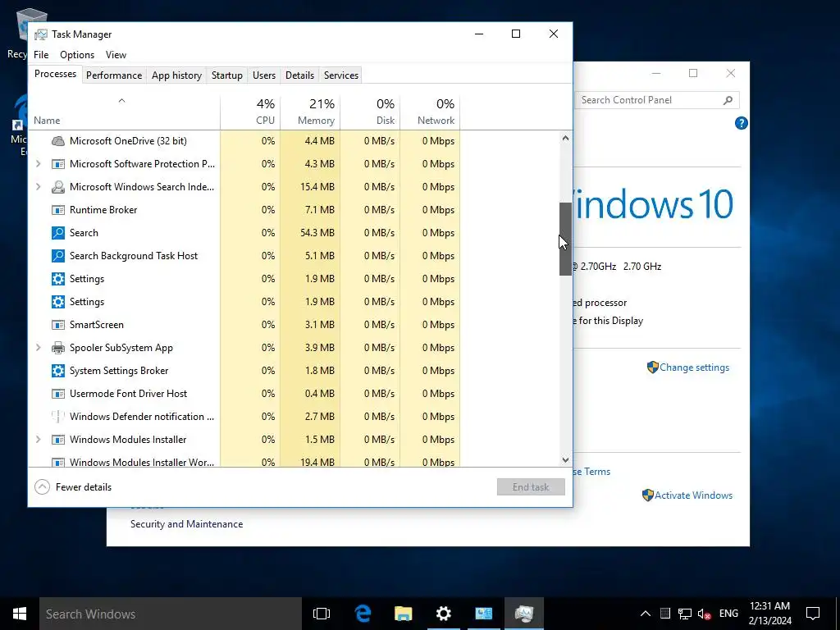
Task: Open Task View from the taskbar
Action: tap(322, 614)
